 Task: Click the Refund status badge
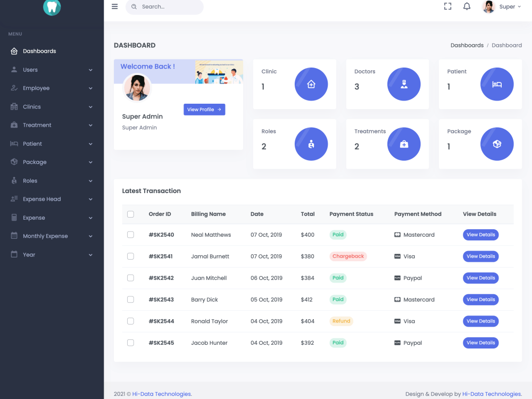point(341,321)
